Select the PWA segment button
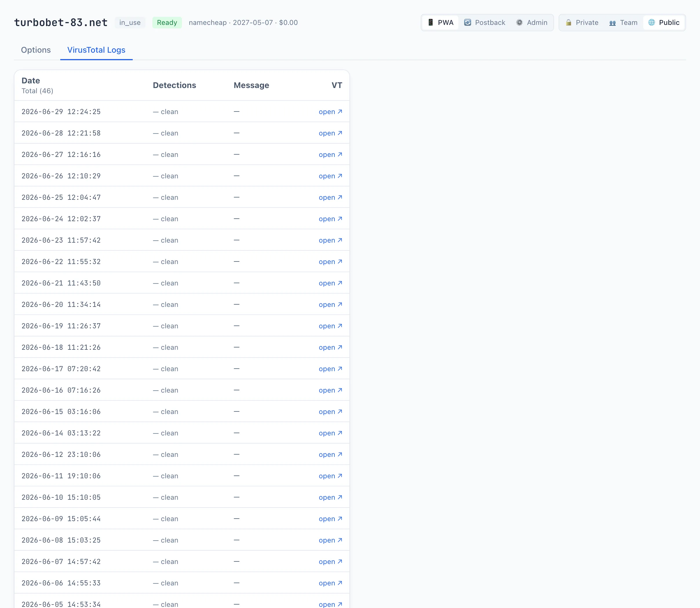Screen dimensions: 700x608 pos(440,22)
